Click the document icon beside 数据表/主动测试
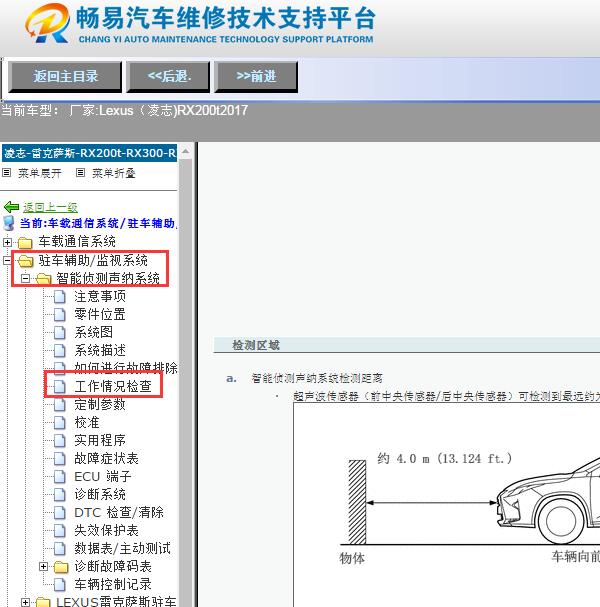600x607 pixels. [60, 549]
